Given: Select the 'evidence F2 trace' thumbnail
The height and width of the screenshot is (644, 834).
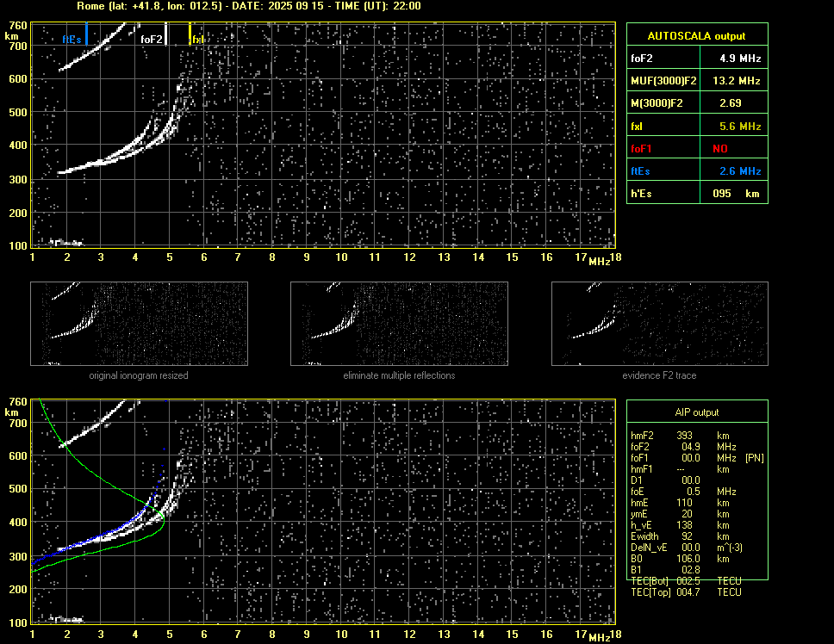Looking at the screenshot, I should [x=660, y=324].
